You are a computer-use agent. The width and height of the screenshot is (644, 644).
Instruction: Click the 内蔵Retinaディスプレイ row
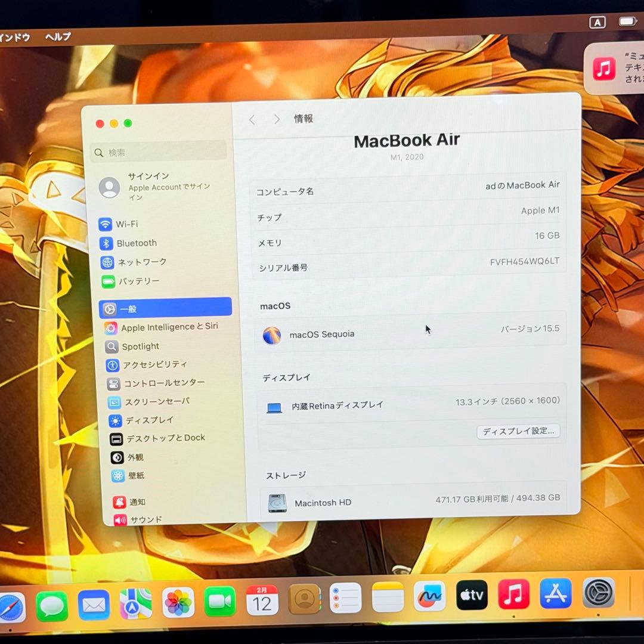[411, 403]
